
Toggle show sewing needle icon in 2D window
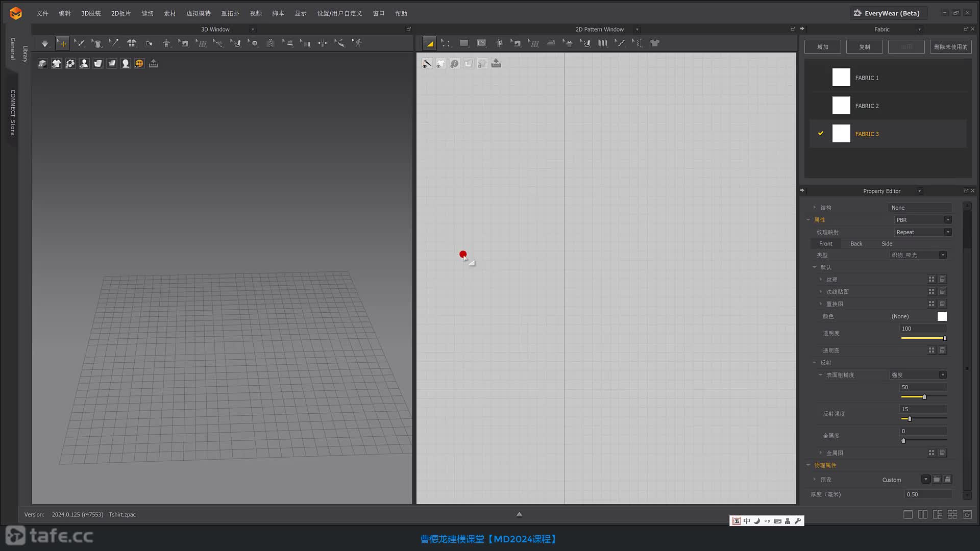point(427,63)
